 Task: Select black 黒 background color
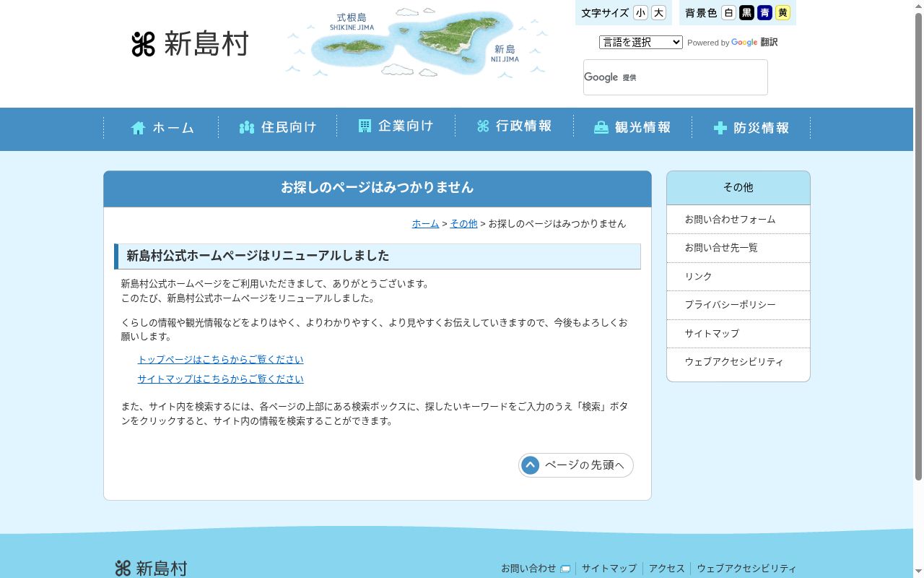pyautogui.click(x=746, y=13)
